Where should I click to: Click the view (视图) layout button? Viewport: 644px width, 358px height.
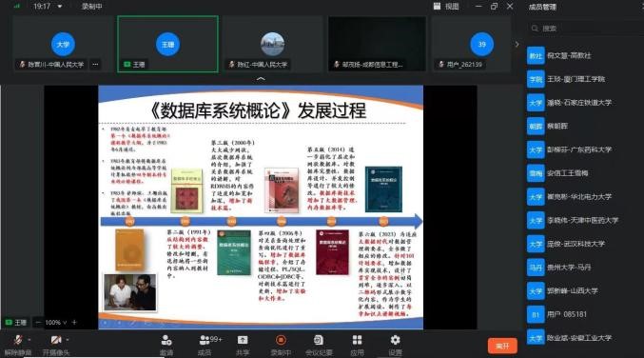click(446, 6)
